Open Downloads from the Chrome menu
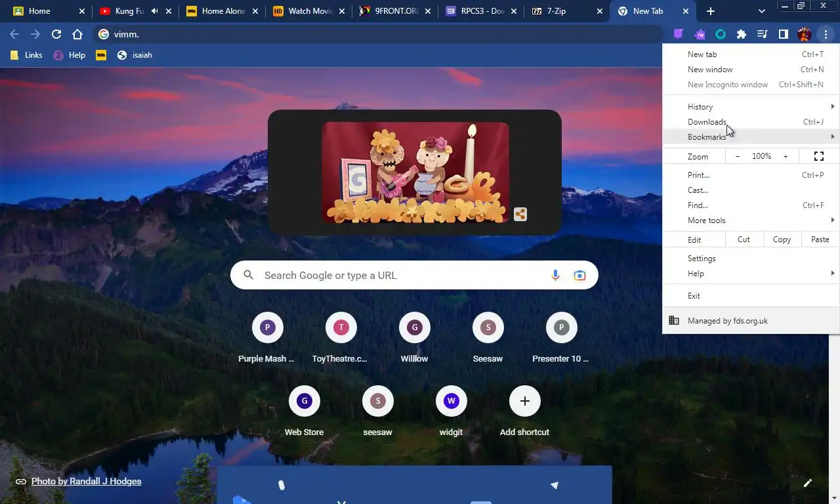 click(751, 122)
